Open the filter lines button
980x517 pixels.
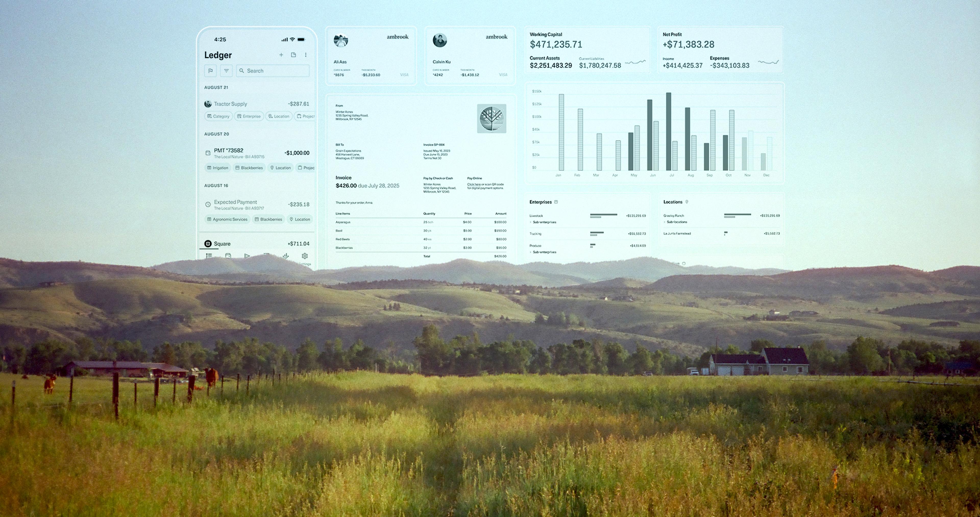[226, 71]
